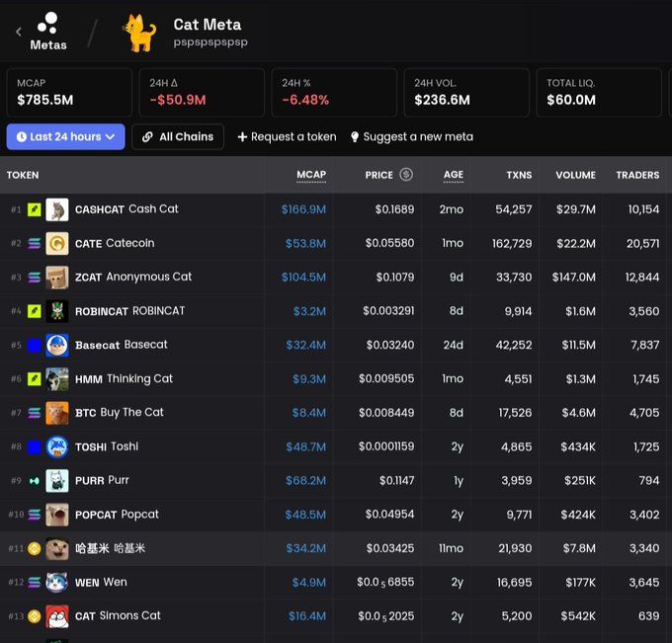Sort table by VOLUME column
The image size is (672, 643).
[575, 175]
